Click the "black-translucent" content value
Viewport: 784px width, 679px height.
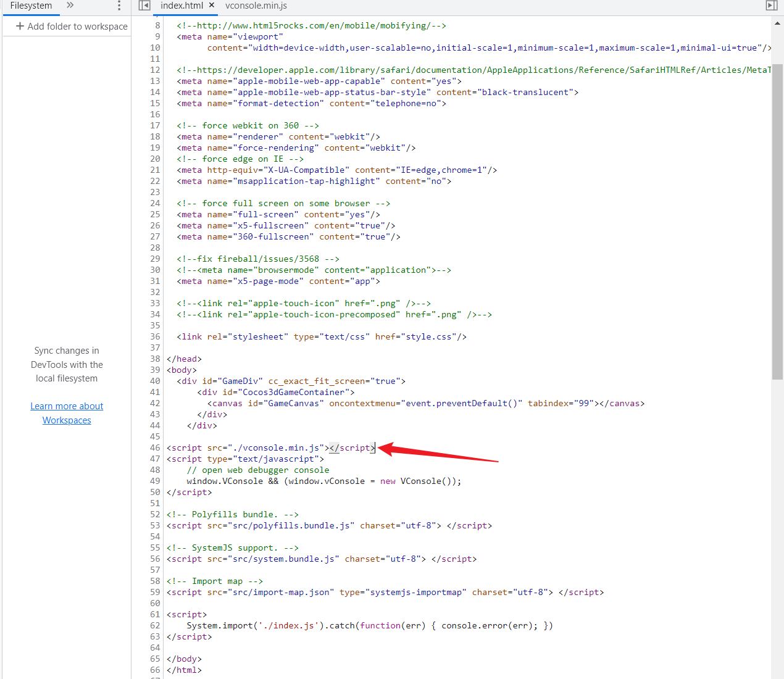(525, 92)
